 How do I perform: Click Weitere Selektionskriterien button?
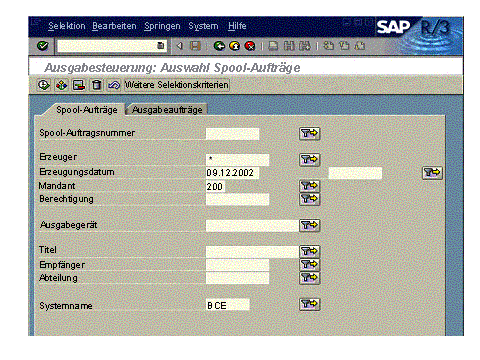(176, 85)
